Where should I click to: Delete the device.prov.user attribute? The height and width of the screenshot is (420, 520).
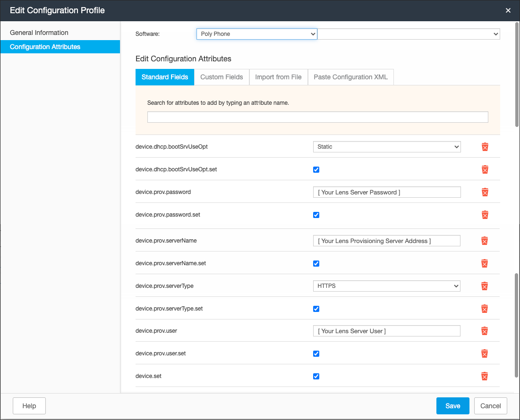coord(485,331)
